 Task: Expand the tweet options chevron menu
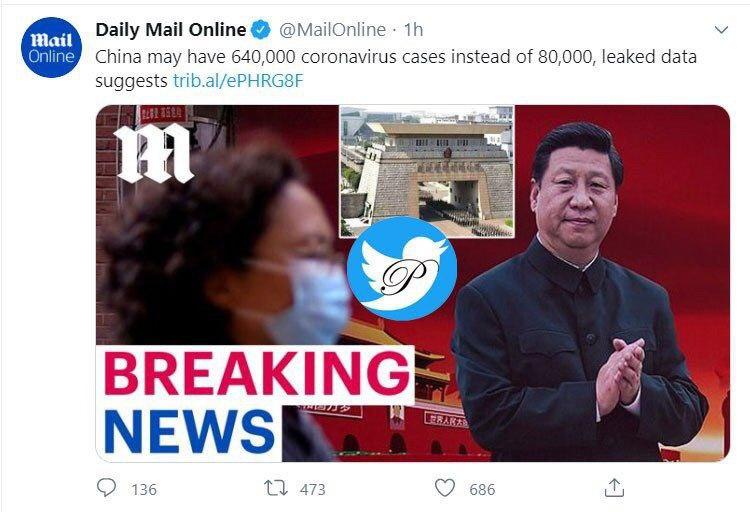[x=721, y=30]
